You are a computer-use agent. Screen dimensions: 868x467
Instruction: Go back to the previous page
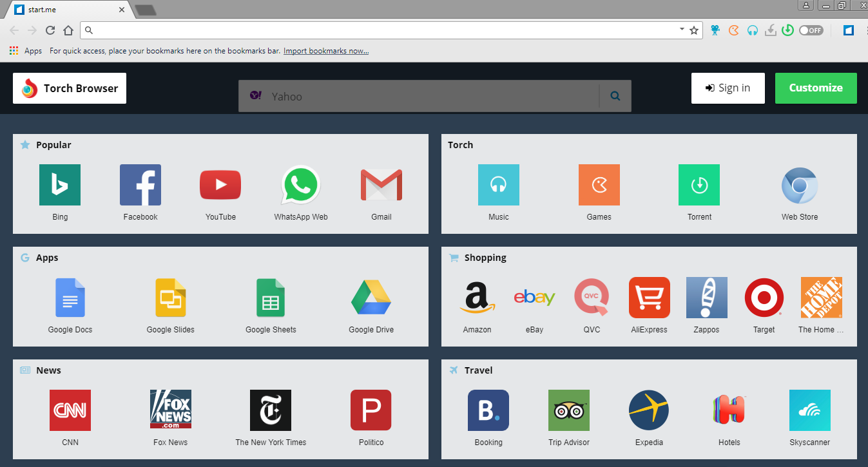point(14,30)
